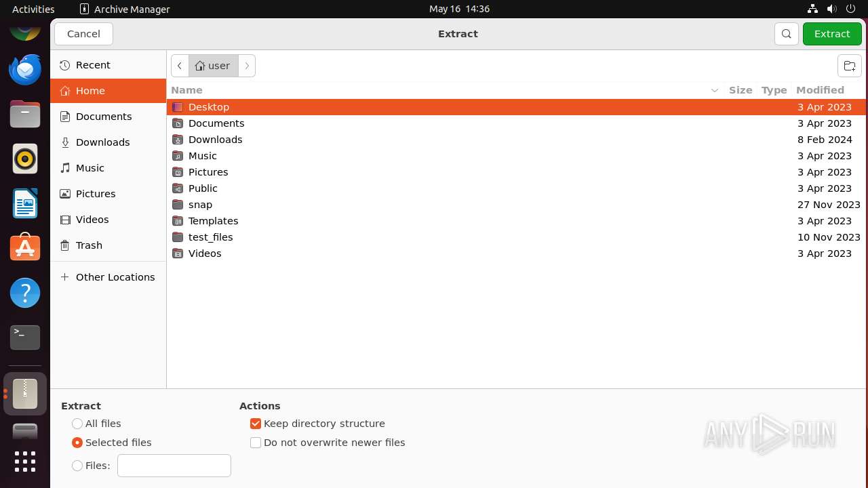The image size is (868, 488).
Task: Open Ubuntu Software from the dock
Action: coord(25,248)
